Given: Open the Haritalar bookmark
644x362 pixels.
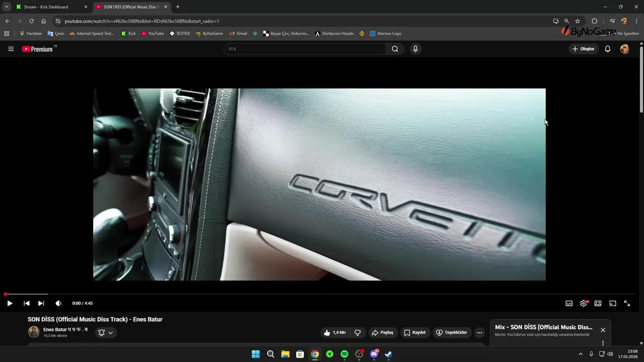Looking at the screenshot, I should [31, 34].
